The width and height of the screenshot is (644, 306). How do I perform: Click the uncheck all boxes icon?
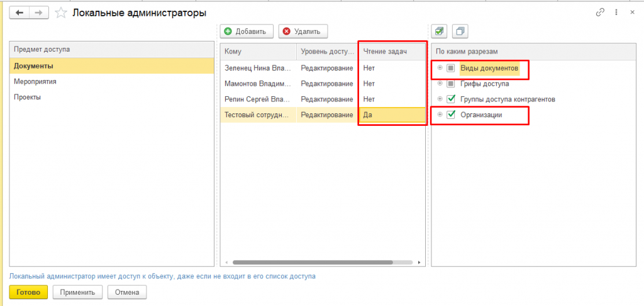click(x=461, y=31)
